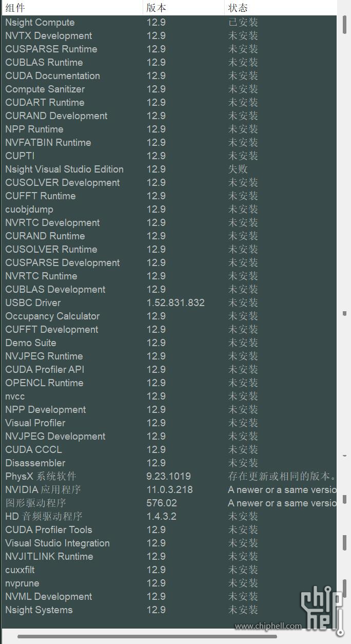Select the Nsight Visual Studio Edition row
This screenshot has height=644, width=351.
point(169,169)
